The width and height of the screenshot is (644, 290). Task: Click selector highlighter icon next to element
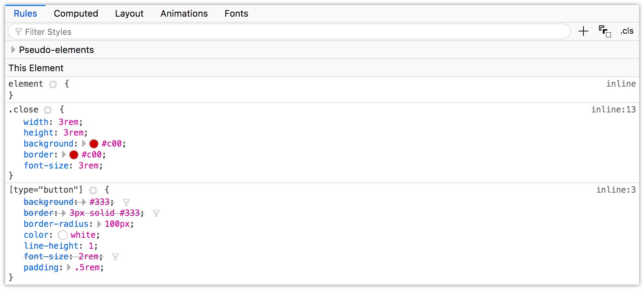[x=53, y=84]
